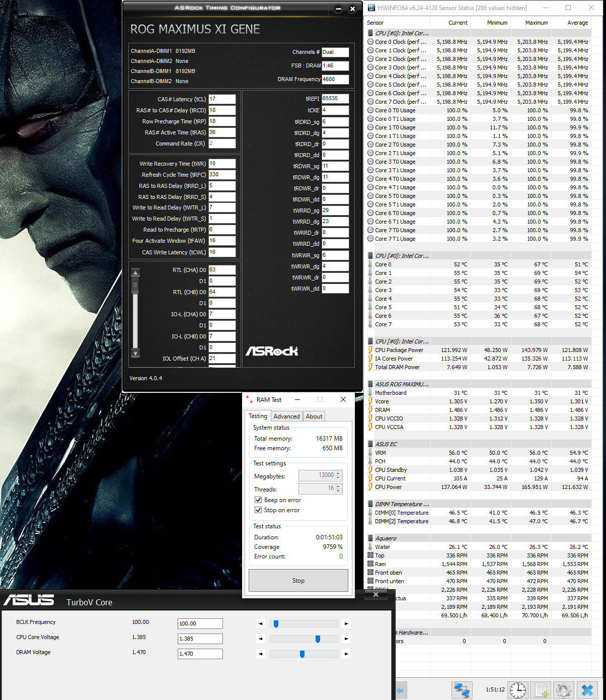Increase DRAM Voltage with the right arrow
Viewport: 606px width, 700px height.
(346, 654)
